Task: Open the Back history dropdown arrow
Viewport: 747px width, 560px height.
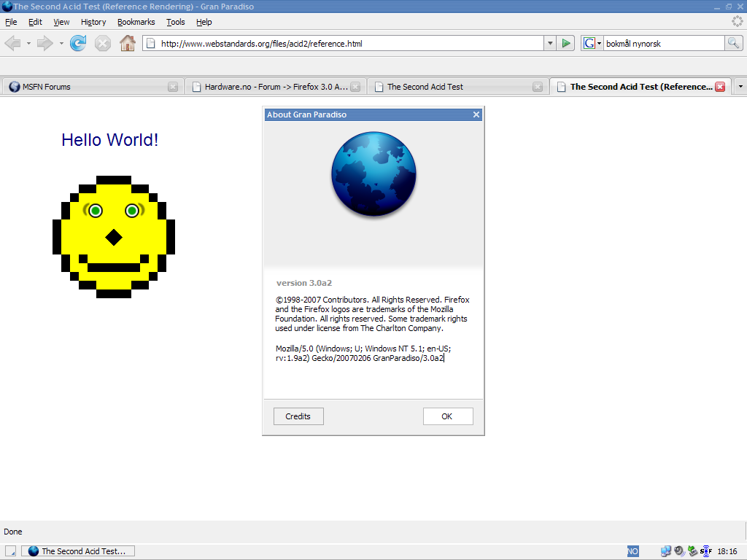Action: pyautogui.click(x=28, y=43)
